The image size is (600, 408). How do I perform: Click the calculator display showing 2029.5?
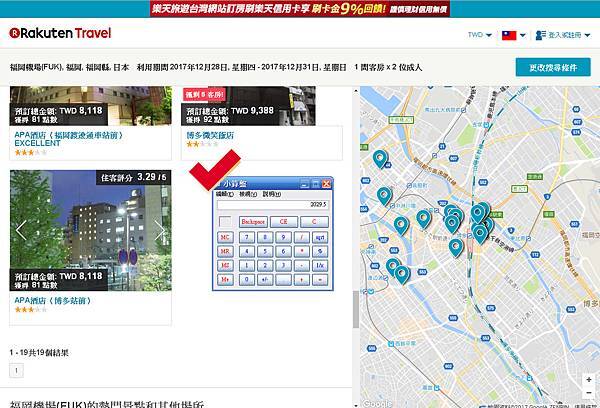tap(272, 205)
